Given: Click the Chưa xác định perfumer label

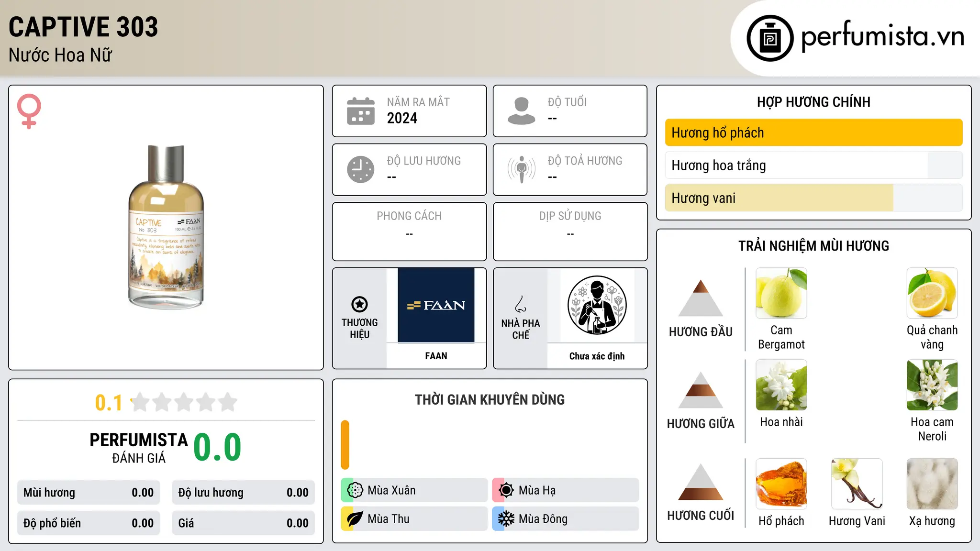Looking at the screenshot, I should [597, 356].
